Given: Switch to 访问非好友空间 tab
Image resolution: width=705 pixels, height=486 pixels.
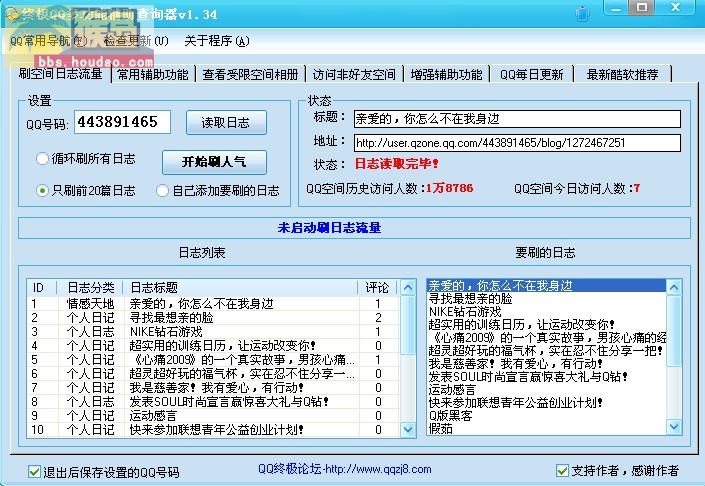Looking at the screenshot, I should pos(354,74).
